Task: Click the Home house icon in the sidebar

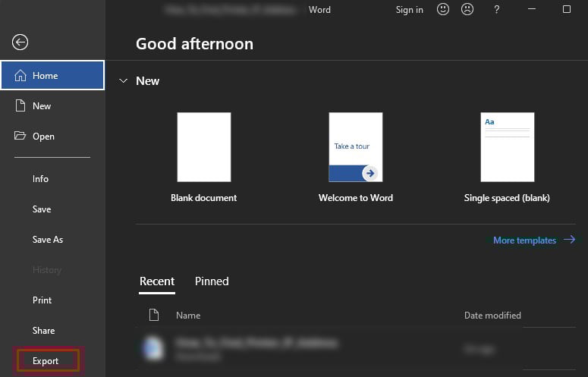Action: [20, 75]
